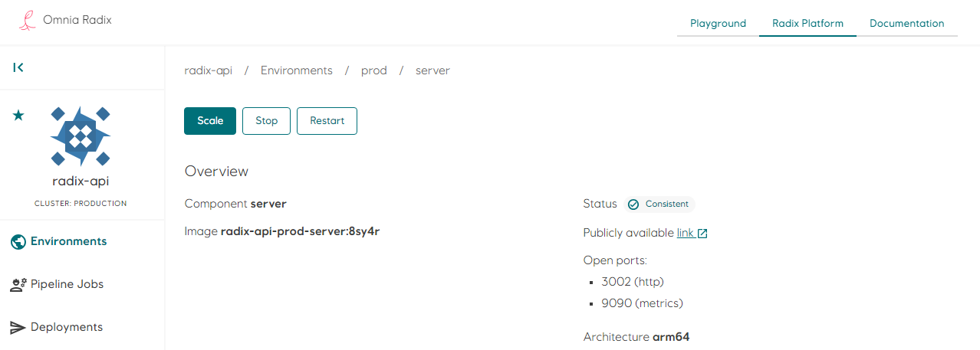This screenshot has width=980, height=350.
Task: Click the Pipeline Jobs icon
Action: coord(18,285)
